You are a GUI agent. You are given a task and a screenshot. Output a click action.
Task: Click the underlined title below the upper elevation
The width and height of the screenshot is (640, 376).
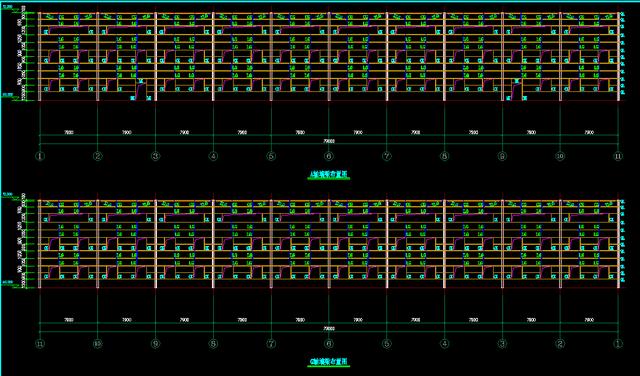(329, 175)
